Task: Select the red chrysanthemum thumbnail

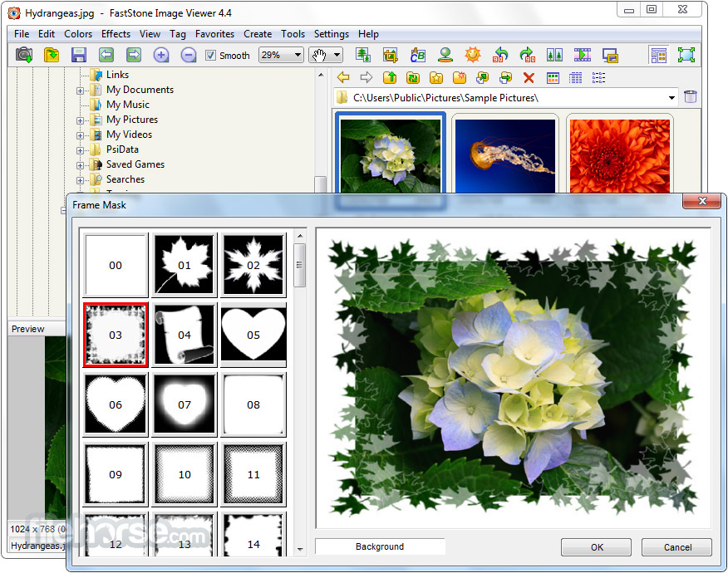Action: coord(620,155)
